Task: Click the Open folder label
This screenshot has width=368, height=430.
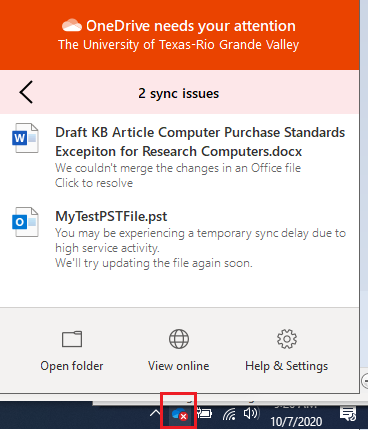Action: click(x=72, y=366)
